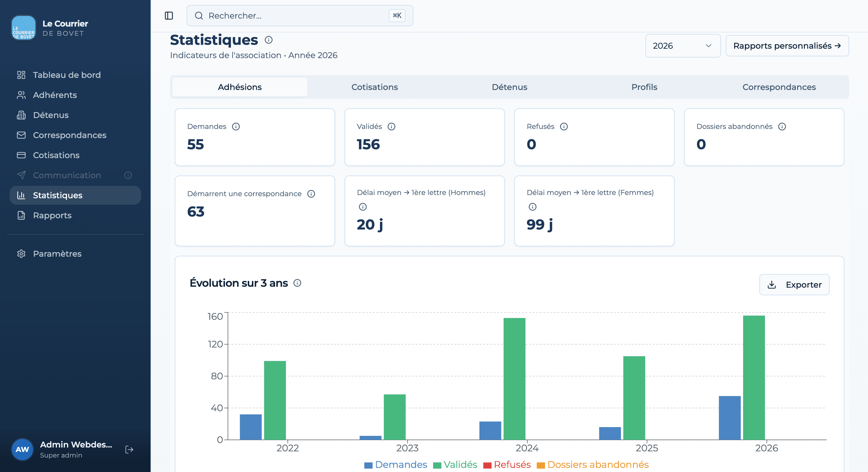This screenshot has height=472, width=868.
Task: Open Rapports personnalisés
Action: click(787, 46)
